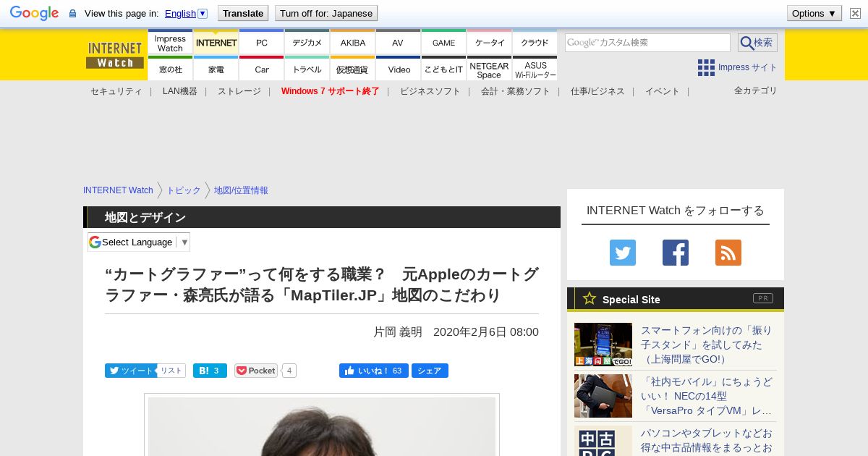Open the ASUS Wi-Fiルーター tab
Screen dimensions: 868x456
point(535,69)
